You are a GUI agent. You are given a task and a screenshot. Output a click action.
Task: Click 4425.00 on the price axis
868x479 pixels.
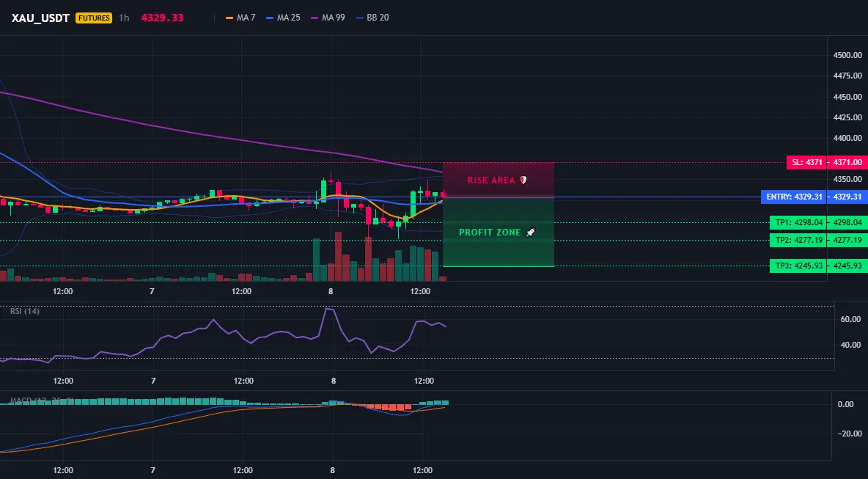(847, 117)
